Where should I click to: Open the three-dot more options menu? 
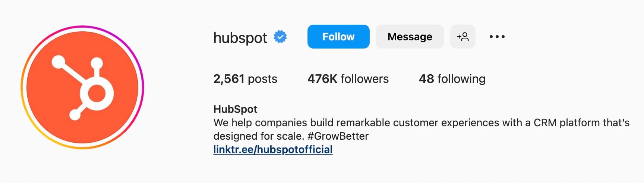coord(497,37)
